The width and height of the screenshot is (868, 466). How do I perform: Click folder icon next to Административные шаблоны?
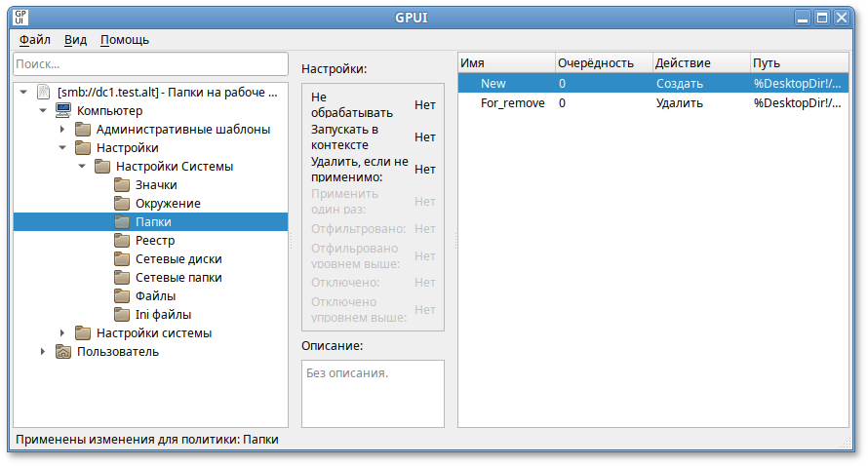pyautogui.click(x=83, y=130)
